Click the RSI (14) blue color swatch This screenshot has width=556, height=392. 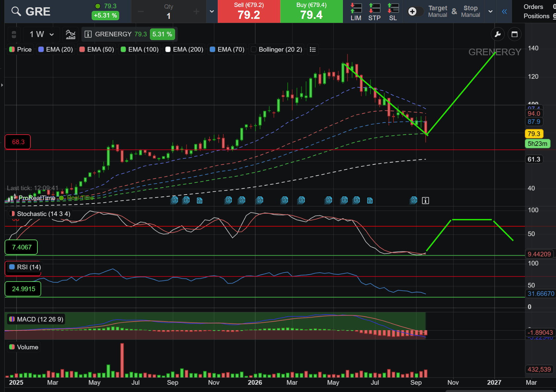pos(12,267)
